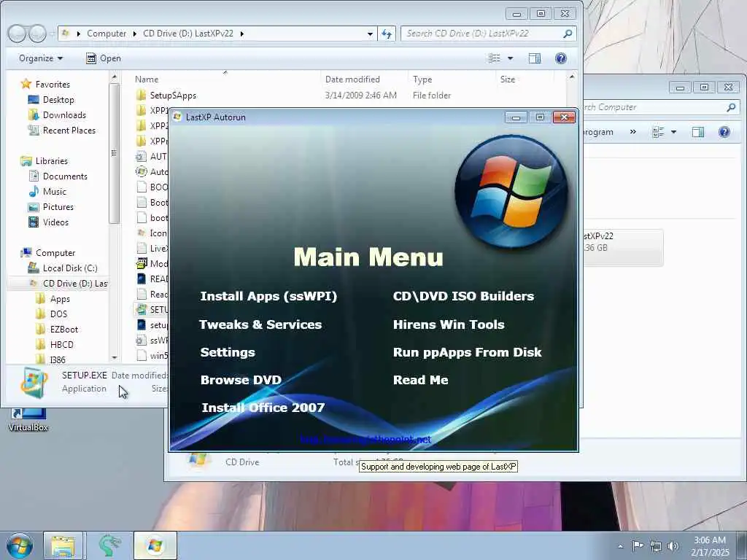Expand the address bar history dropdown
The image size is (747, 560).
click(x=370, y=34)
